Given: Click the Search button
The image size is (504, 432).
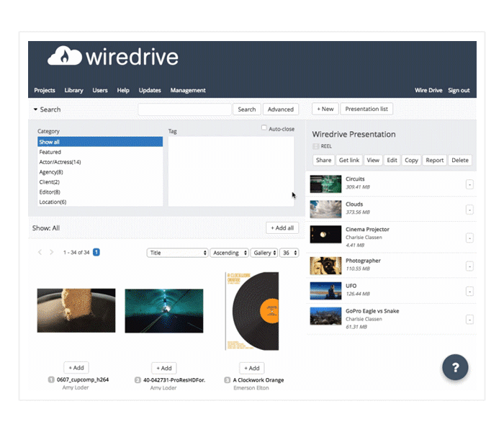Looking at the screenshot, I should point(247,109).
